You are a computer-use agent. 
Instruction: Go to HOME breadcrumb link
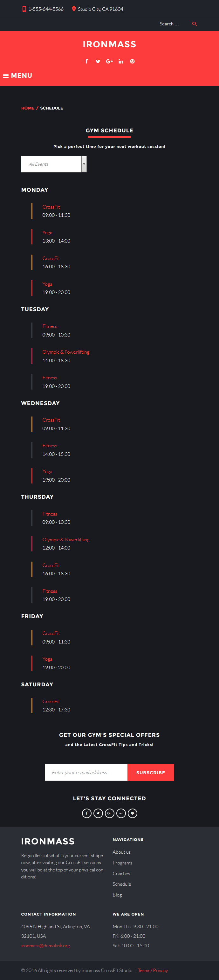coord(28,108)
